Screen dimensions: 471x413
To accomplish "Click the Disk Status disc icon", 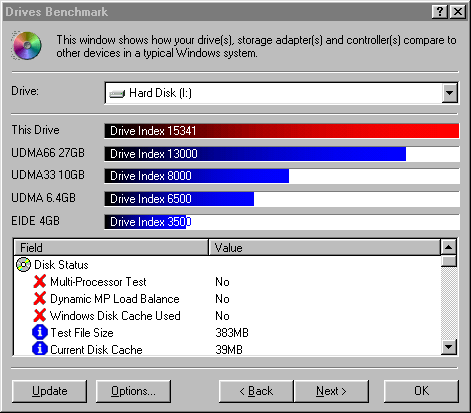I will [x=23, y=265].
